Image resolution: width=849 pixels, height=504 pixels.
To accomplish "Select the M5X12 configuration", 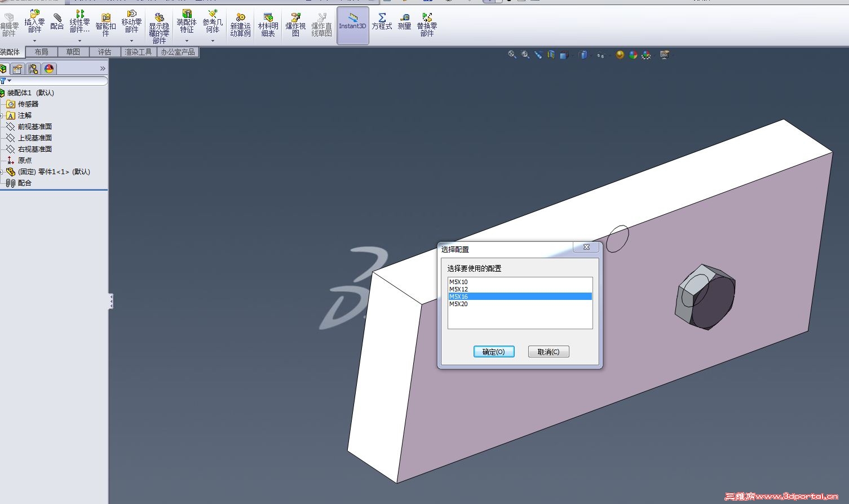I will [520, 289].
